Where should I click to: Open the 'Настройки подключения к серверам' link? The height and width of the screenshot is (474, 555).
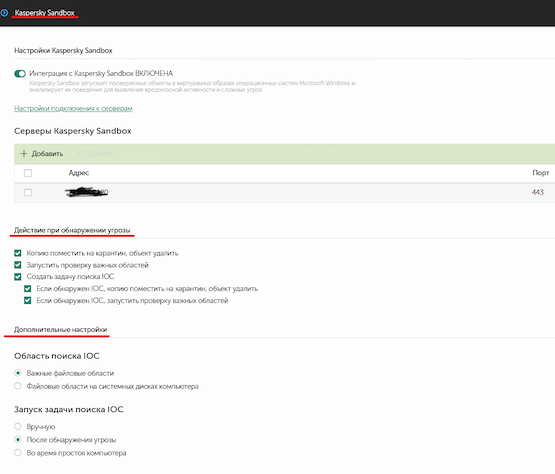73,108
